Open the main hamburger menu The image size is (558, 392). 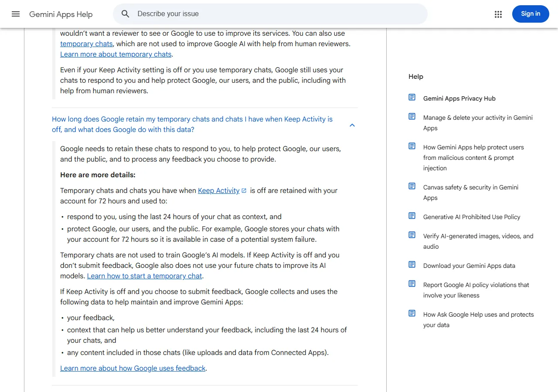coord(16,14)
